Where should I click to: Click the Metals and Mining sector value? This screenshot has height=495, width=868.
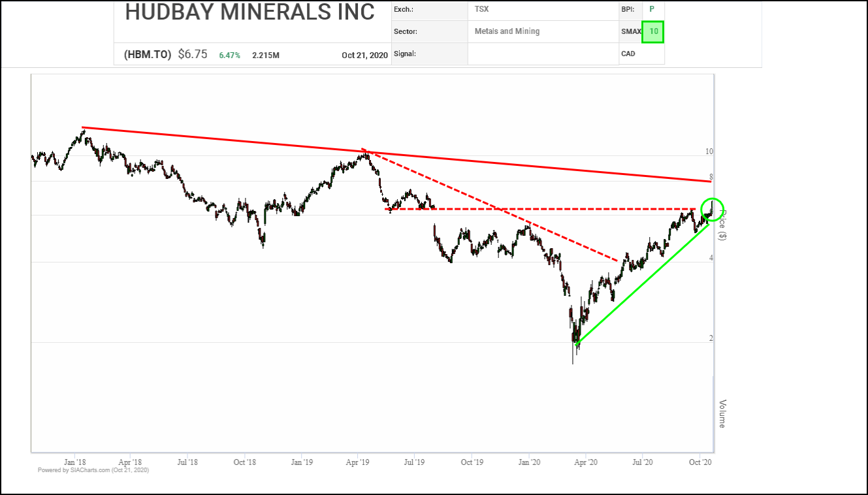coord(507,31)
